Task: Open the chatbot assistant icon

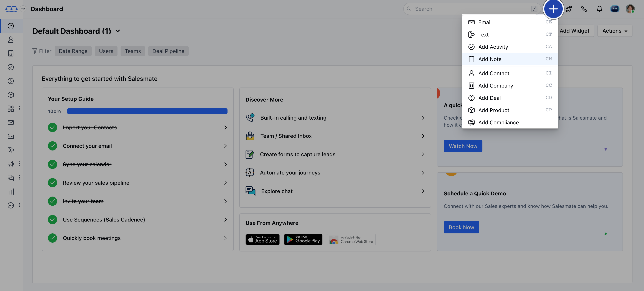Action: point(614,9)
